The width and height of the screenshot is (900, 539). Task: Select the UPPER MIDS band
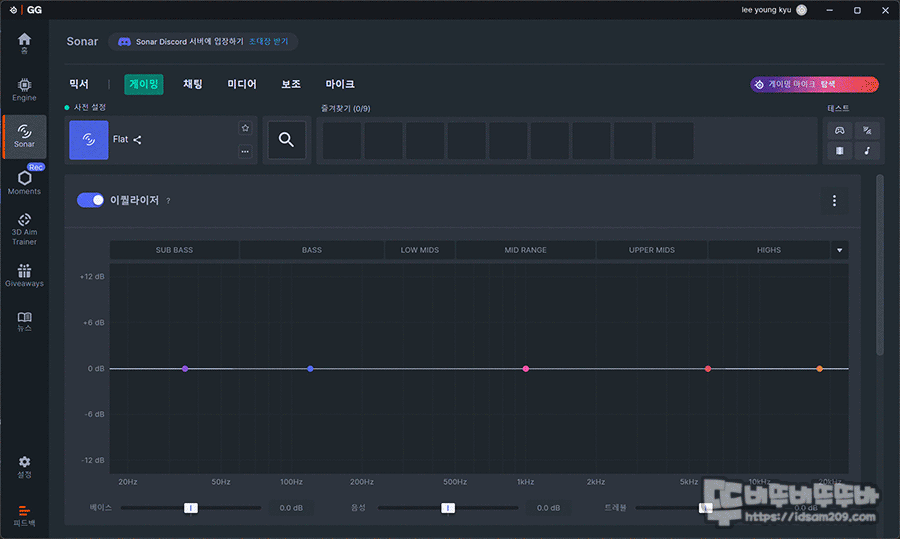point(651,250)
